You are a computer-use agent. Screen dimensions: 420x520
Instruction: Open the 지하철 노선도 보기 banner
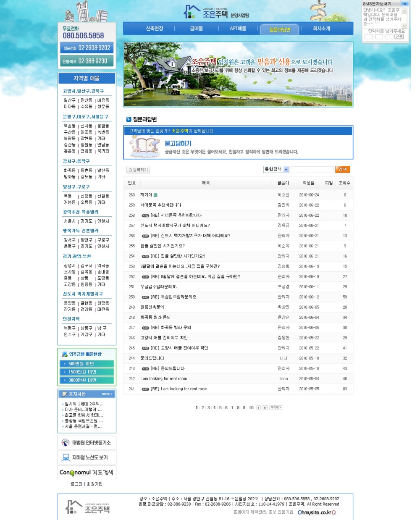[x=87, y=457]
